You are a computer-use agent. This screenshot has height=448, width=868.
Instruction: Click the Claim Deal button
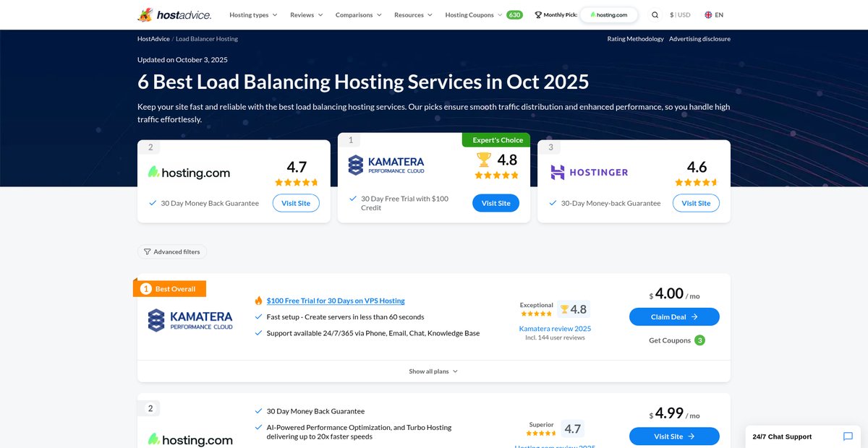(x=674, y=316)
